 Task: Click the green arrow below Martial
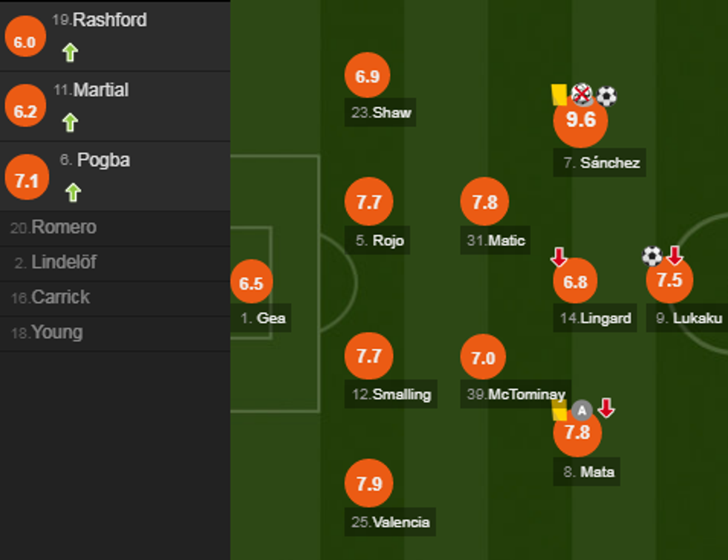tap(70, 122)
